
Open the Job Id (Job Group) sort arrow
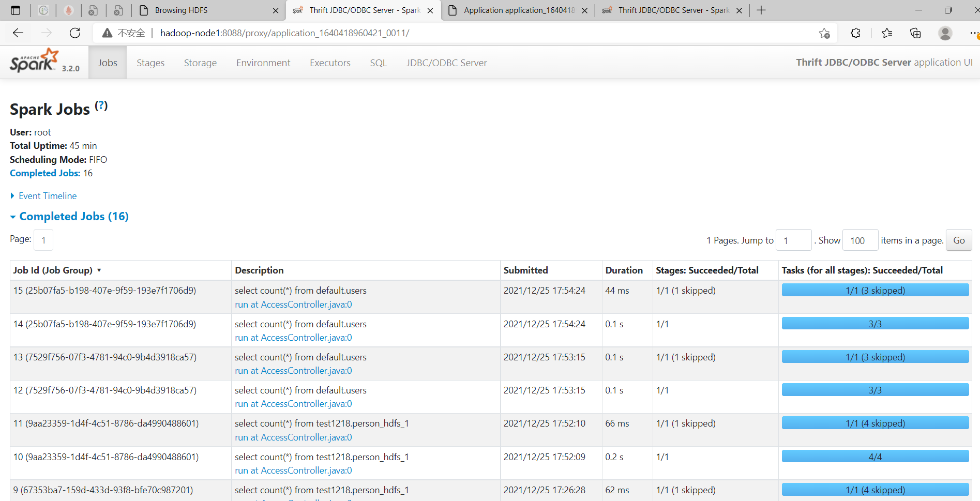(x=100, y=270)
